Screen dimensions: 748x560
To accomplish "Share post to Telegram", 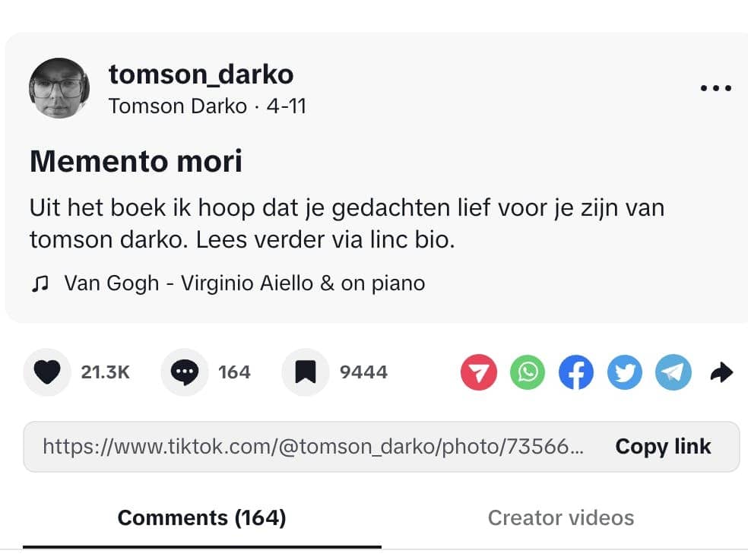I will 674,372.
